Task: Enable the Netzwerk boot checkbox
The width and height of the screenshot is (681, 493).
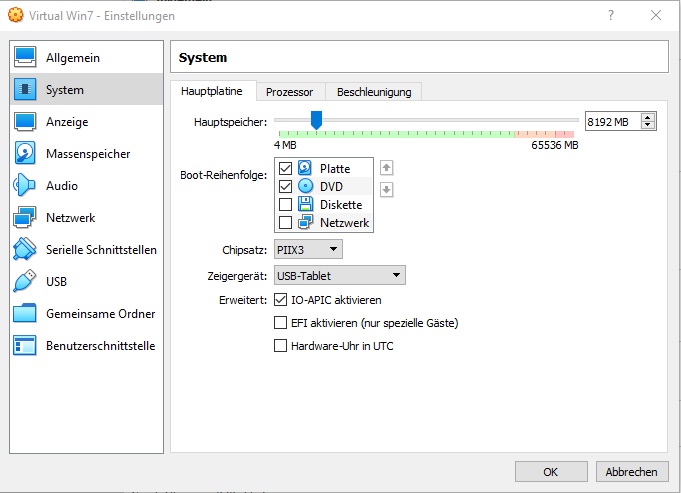Action: coord(285,222)
